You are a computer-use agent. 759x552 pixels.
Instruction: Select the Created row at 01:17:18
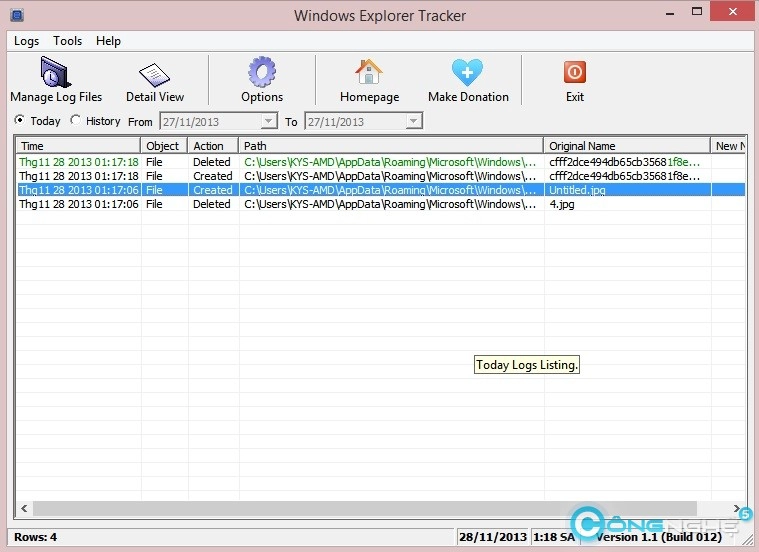pyautogui.click(x=381, y=176)
